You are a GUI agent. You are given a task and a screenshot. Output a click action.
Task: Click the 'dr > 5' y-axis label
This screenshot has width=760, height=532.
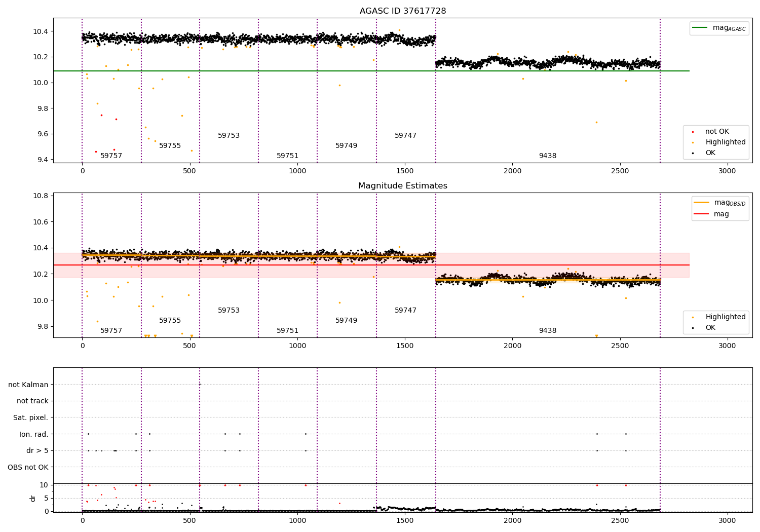point(37,451)
